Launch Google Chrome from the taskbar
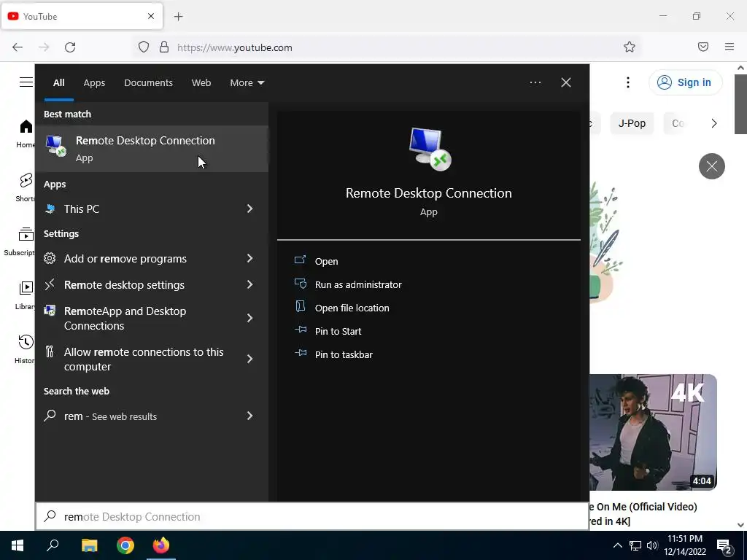 [125, 545]
